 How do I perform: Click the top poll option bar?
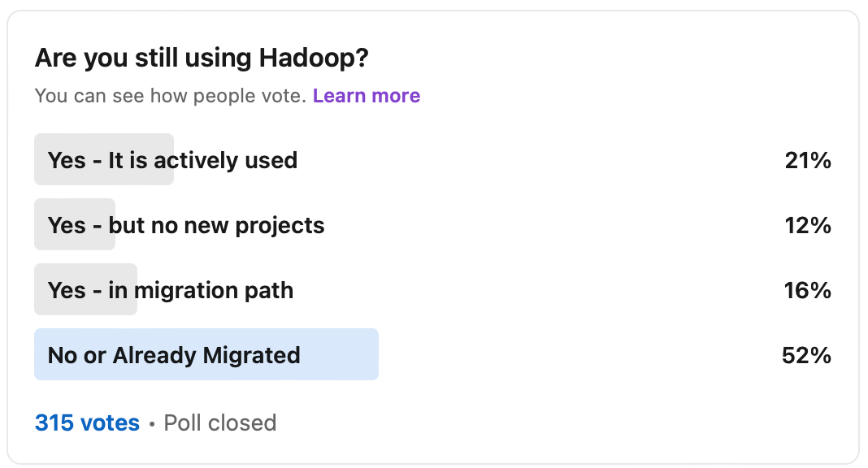(104, 159)
